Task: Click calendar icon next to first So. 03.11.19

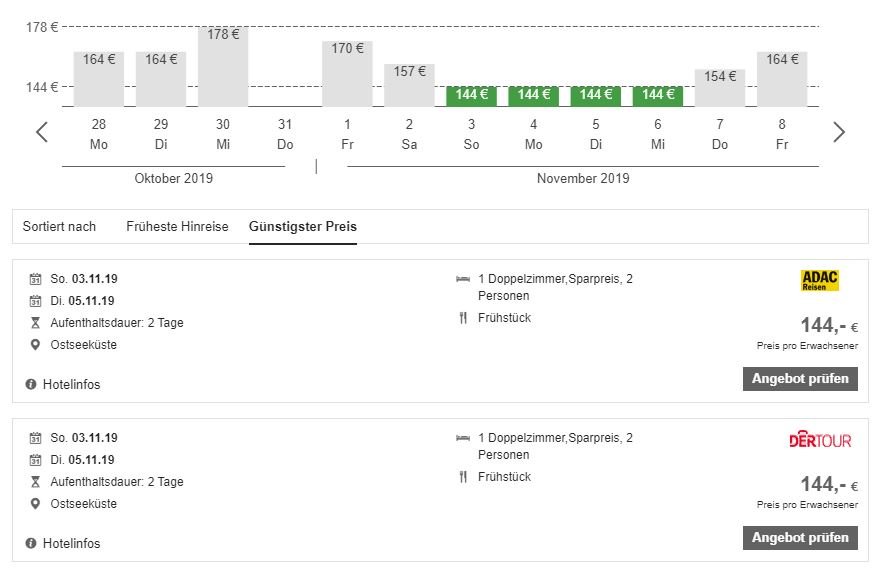Action: coord(36,279)
